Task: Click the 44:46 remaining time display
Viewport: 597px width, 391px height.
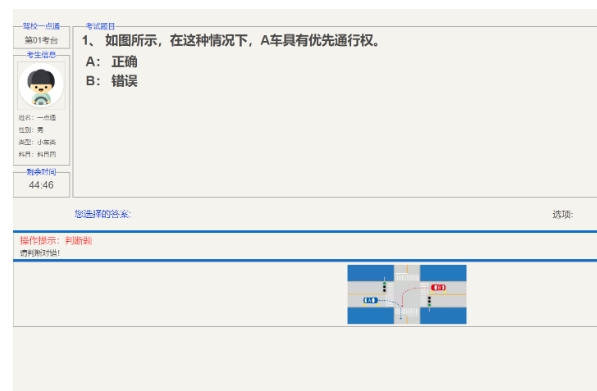Action: pyautogui.click(x=41, y=185)
